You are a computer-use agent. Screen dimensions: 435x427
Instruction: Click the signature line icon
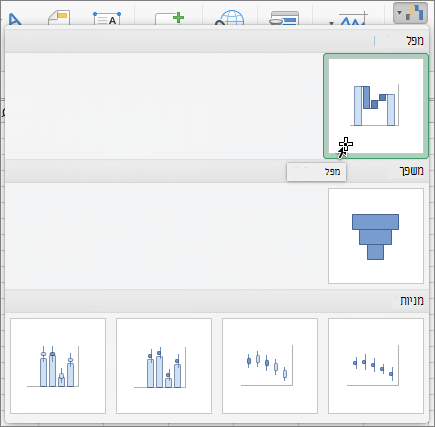(x=354, y=19)
